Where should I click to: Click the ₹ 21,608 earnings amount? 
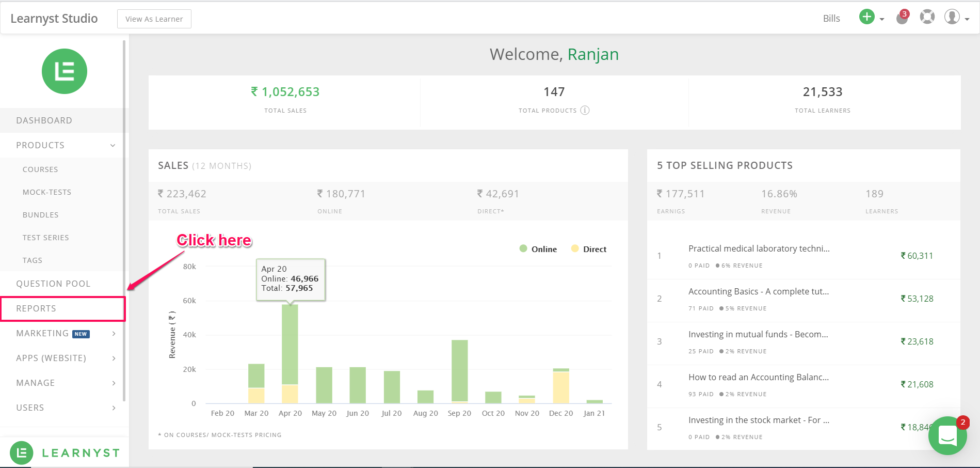[x=917, y=384]
